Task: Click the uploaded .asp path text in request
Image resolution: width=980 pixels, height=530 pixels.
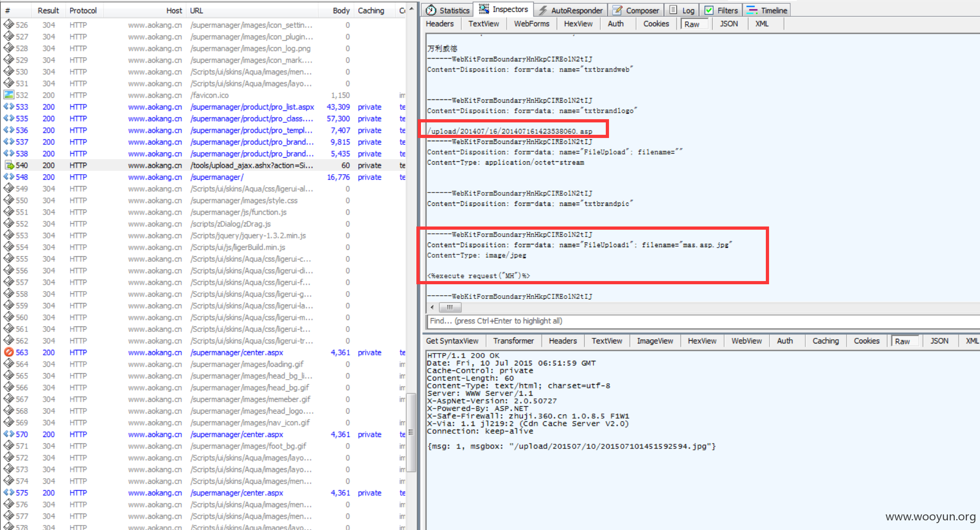Action: click(x=510, y=132)
